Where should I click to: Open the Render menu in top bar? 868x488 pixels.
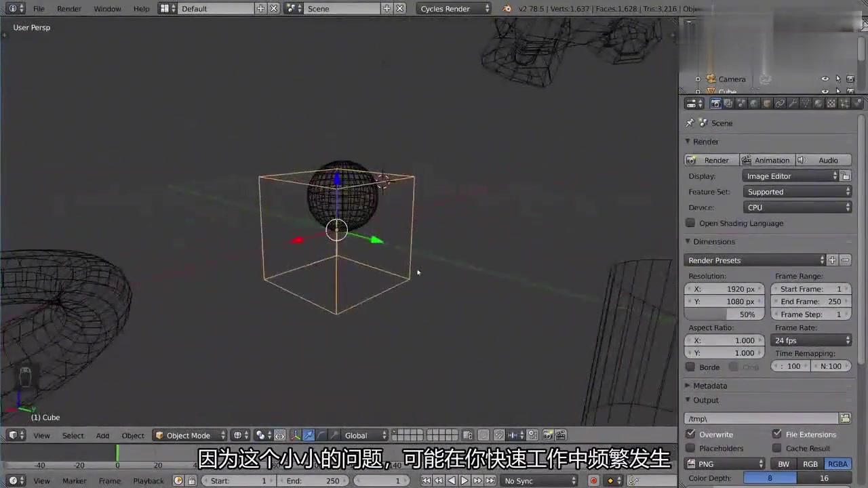(x=69, y=9)
